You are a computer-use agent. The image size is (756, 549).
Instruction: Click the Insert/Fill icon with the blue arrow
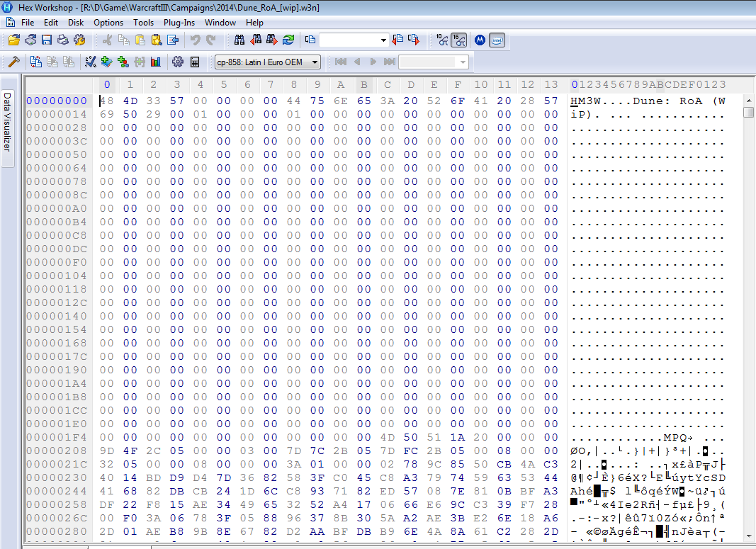click(173, 40)
